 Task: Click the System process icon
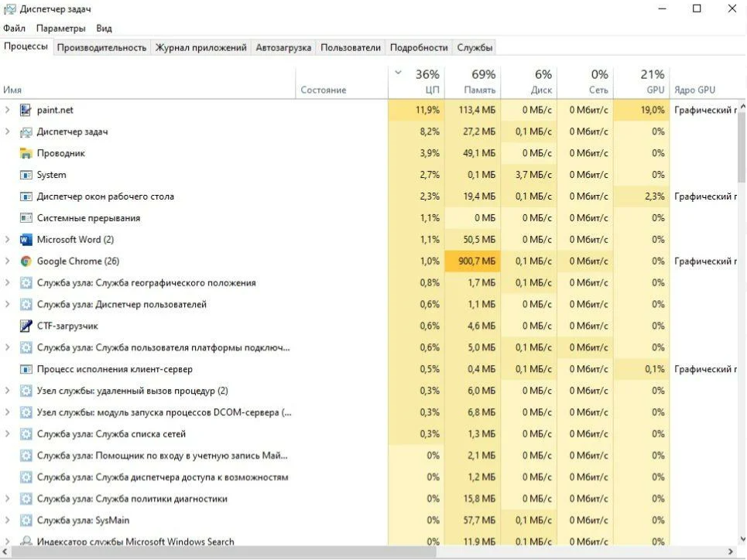[26, 175]
